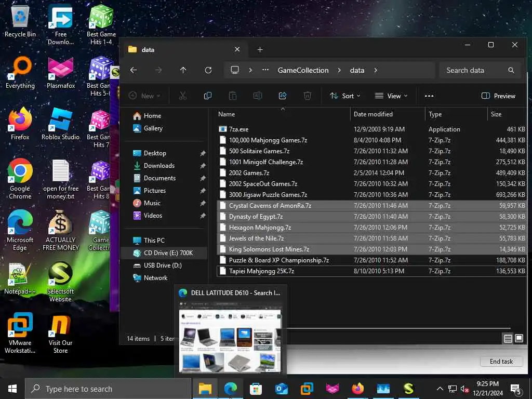This screenshot has width=532, height=399.
Task: Expand chevron after GameCollection breadcrumb
Action: coord(339,70)
